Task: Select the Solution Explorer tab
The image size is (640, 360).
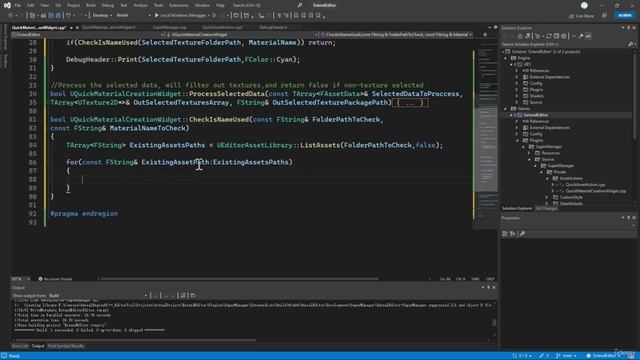Action: point(517,209)
